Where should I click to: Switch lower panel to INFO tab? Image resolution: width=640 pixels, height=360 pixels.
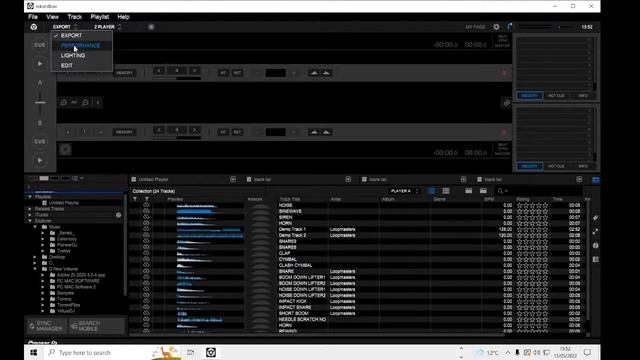pyautogui.click(x=583, y=166)
